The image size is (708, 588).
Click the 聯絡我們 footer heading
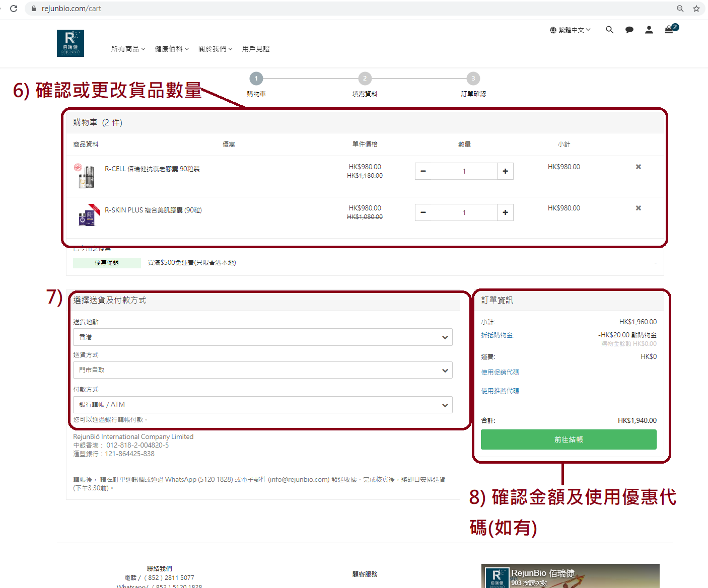(x=160, y=569)
